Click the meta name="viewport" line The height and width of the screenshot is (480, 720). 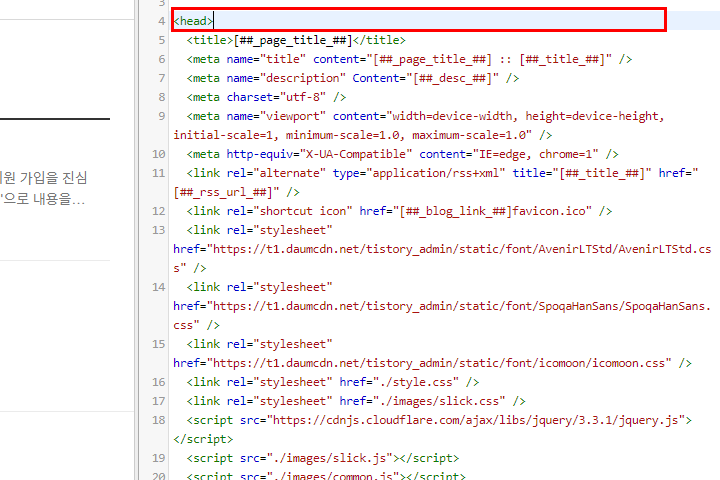[425, 116]
